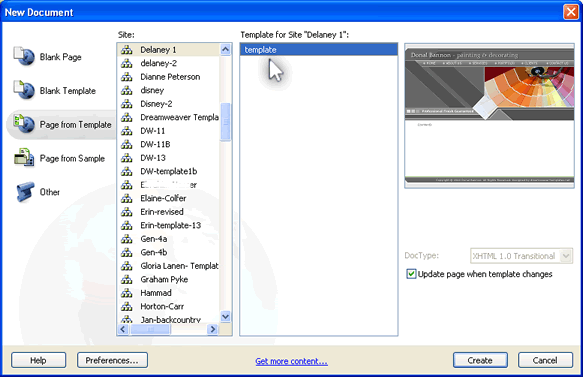Click the site icon beside Delaney 1
The height and width of the screenshot is (377, 583).
(127, 50)
